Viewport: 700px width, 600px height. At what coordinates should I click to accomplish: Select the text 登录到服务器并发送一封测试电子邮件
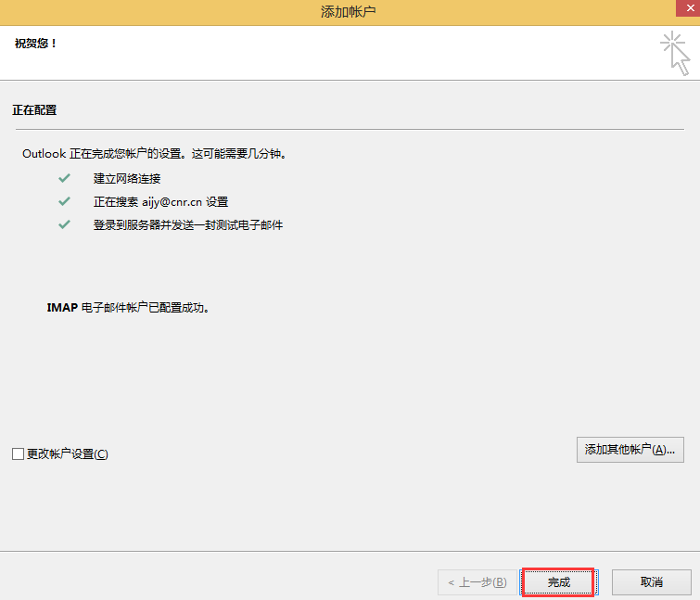pos(188,225)
